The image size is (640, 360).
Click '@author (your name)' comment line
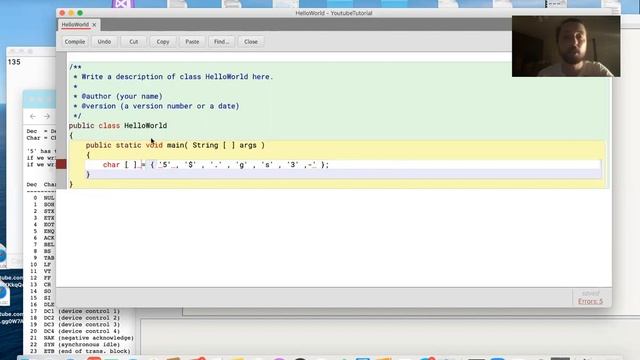(x=122, y=96)
